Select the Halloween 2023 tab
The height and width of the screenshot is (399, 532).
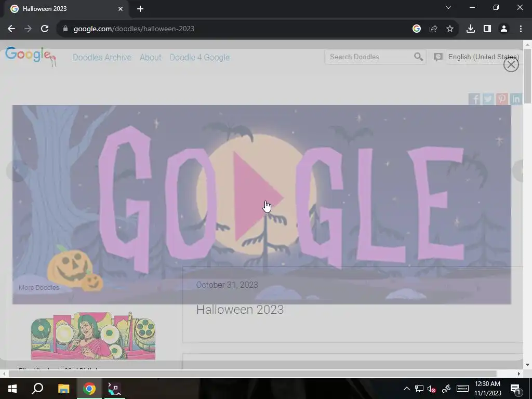coord(64,9)
